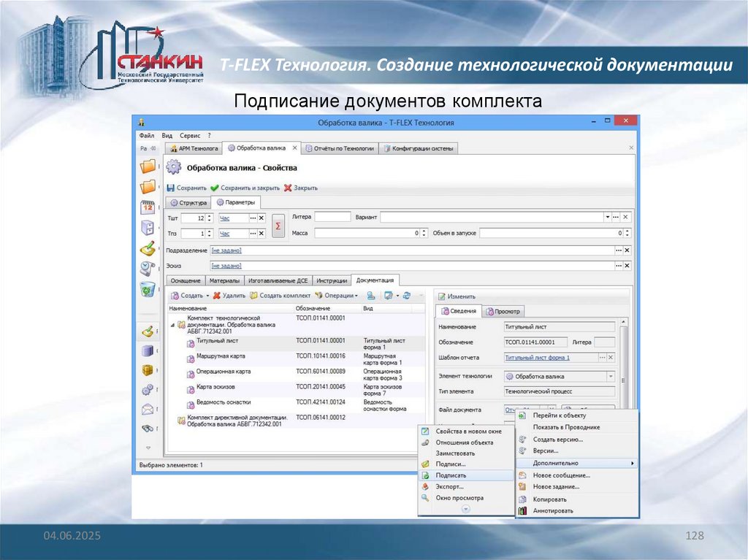Switch to АРМ Технолога tab
748x560 pixels.
[194, 148]
